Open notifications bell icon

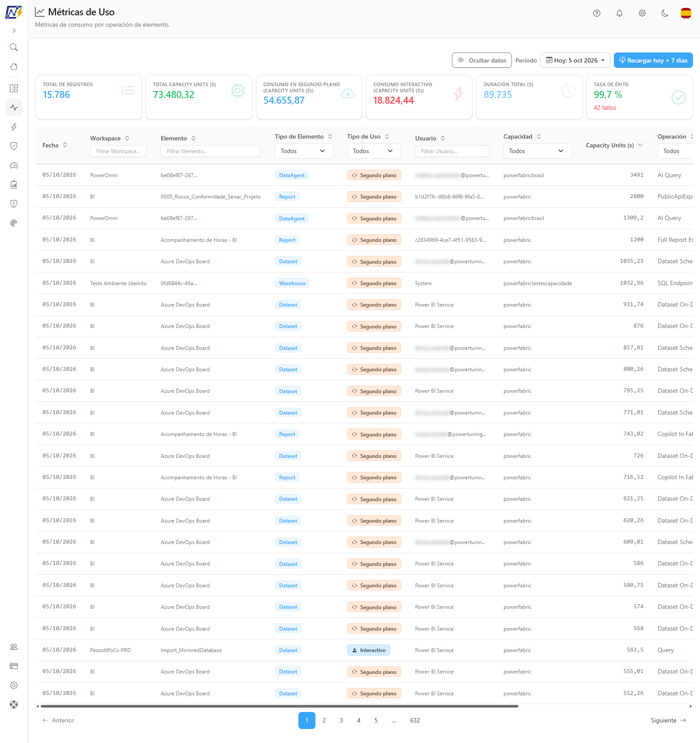pyautogui.click(x=619, y=13)
